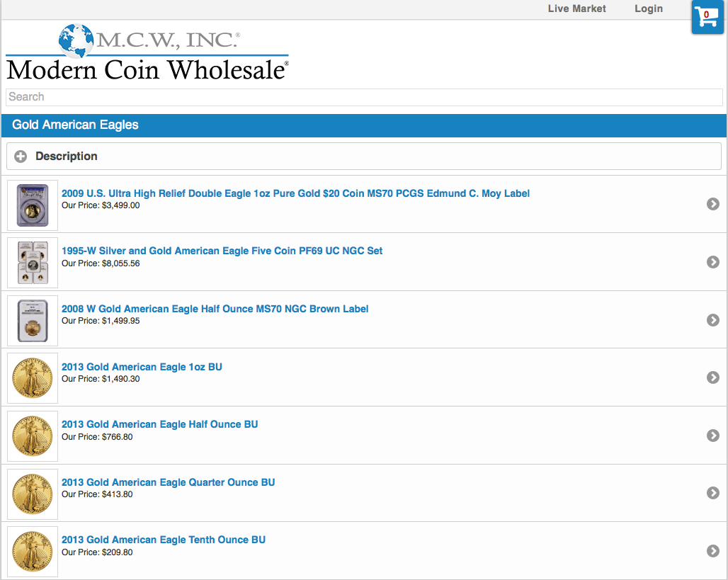This screenshot has height=580, width=728.
Task: Click arrow icon for 2009 Double Eagle row
Action: point(712,204)
